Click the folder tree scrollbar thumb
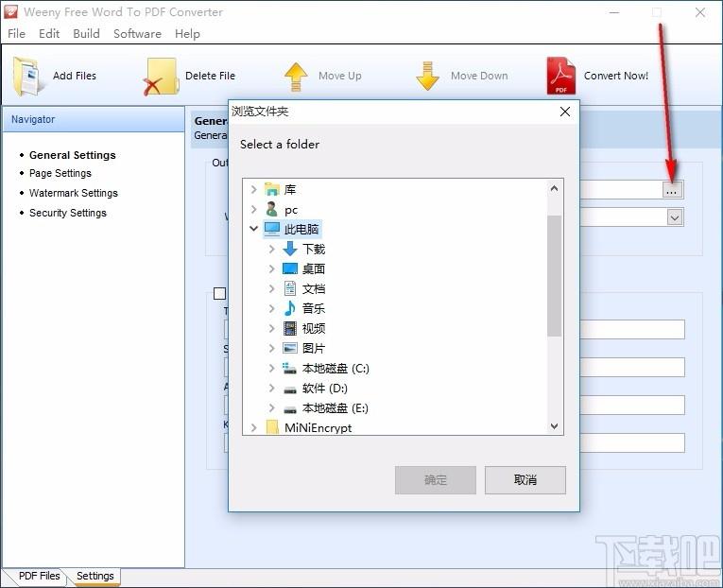Viewport: 723px width, 588px height. pyautogui.click(x=554, y=276)
